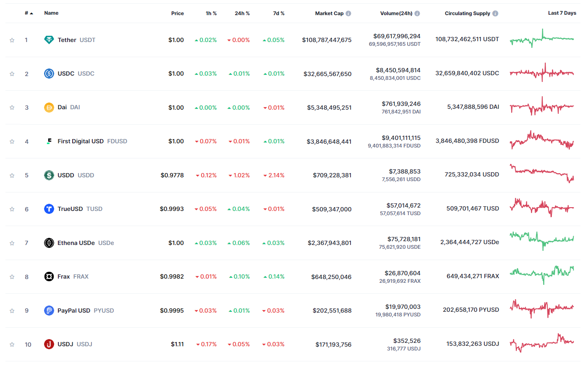
Task: Click USDJ price $1.11
Action: (x=177, y=344)
